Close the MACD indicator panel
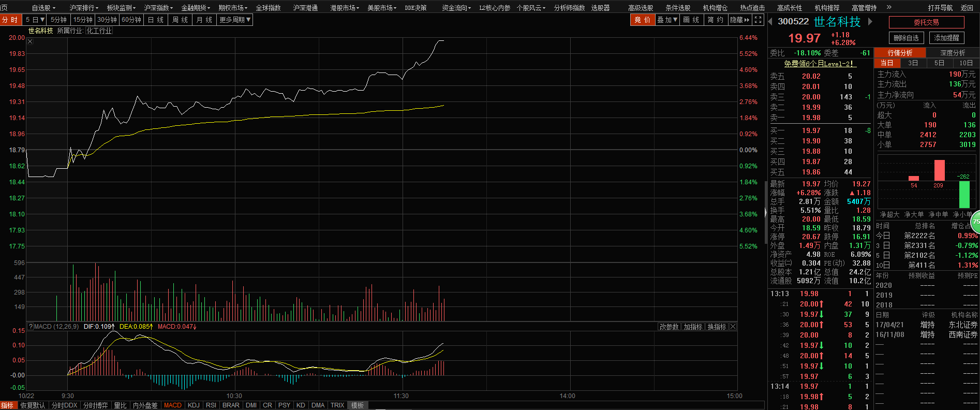The image size is (980, 410). click(x=733, y=327)
